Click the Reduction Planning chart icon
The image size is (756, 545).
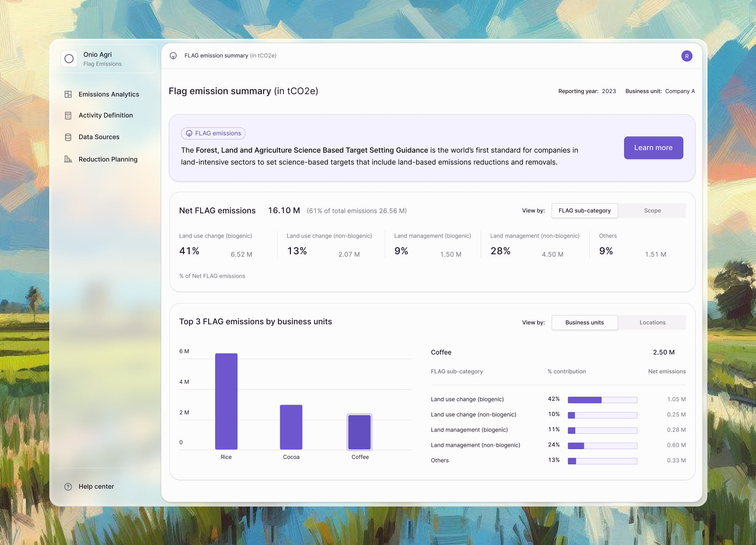tap(68, 159)
